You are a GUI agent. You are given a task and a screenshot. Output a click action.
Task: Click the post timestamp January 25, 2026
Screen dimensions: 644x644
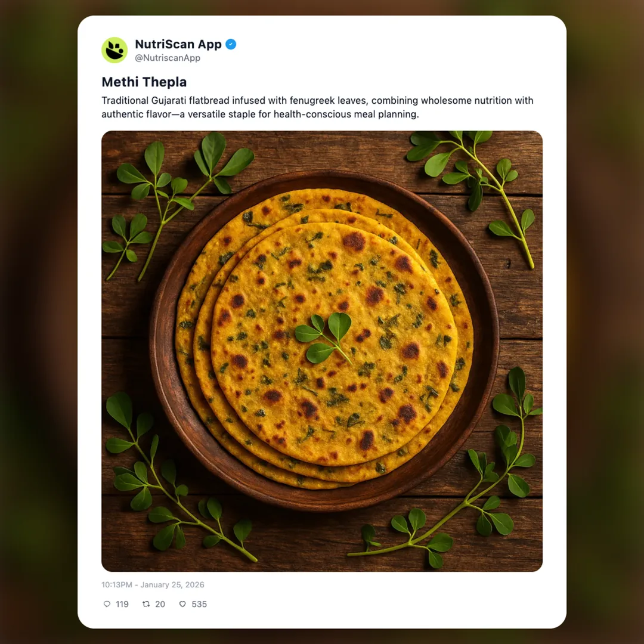tap(152, 585)
